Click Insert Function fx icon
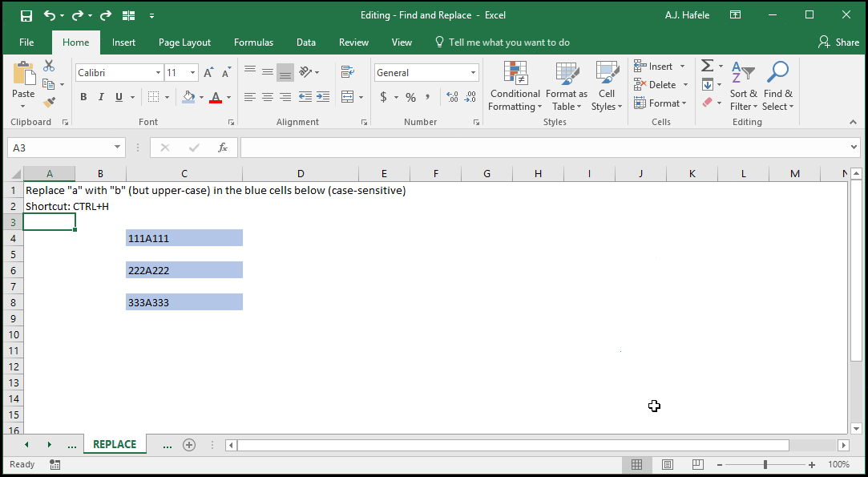This screenshot has height=477, width=868. pyautogui.click(x=223, y=148)
